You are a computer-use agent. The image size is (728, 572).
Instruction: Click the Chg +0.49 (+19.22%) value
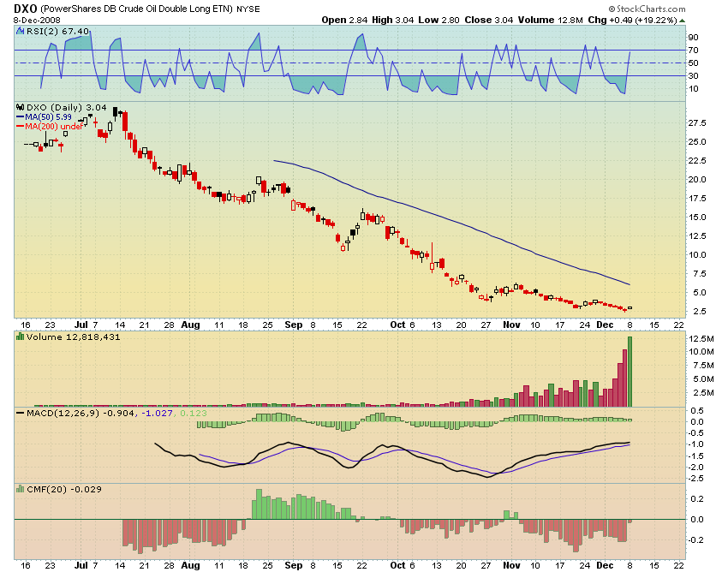(632, 20)
